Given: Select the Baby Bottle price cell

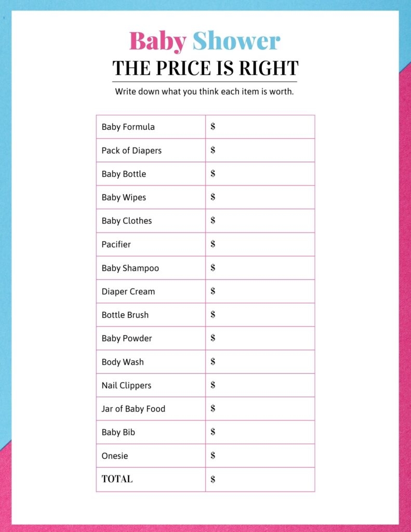Looking at the screenshot, I should coord(260,174).
